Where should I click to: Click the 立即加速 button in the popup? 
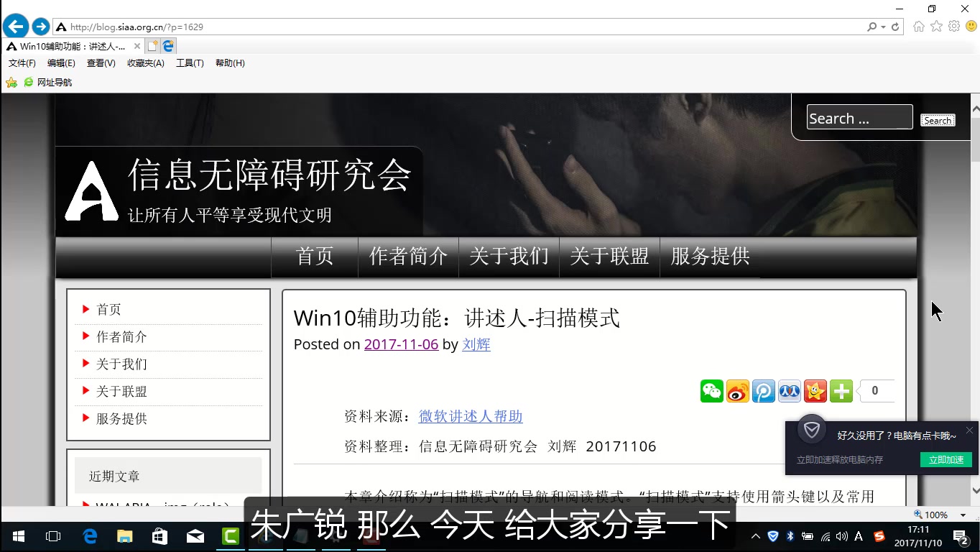tap(946, 460)
